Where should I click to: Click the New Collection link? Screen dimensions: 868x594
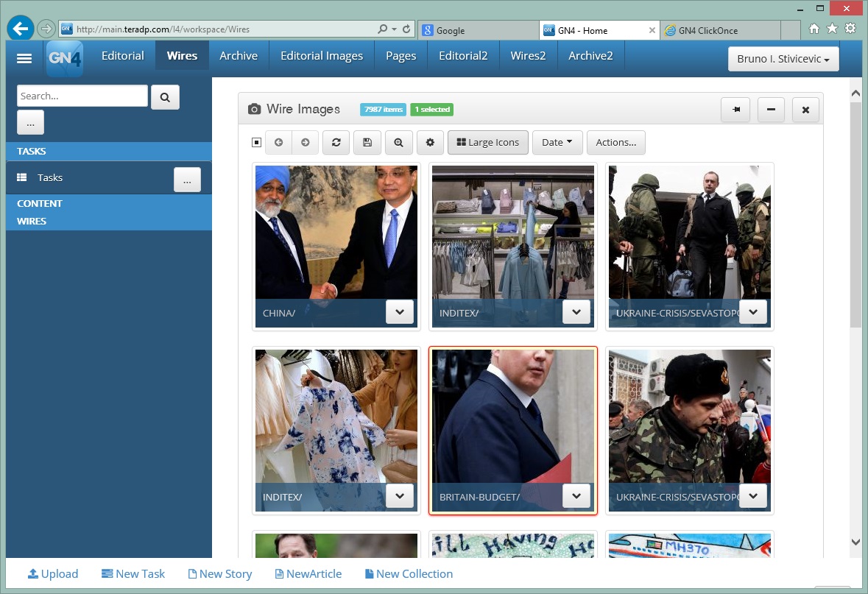coord(409,574)
